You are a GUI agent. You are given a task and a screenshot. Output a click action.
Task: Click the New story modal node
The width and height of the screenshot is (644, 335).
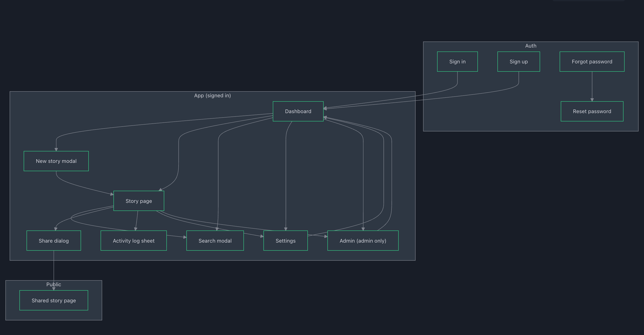(56, 161)
